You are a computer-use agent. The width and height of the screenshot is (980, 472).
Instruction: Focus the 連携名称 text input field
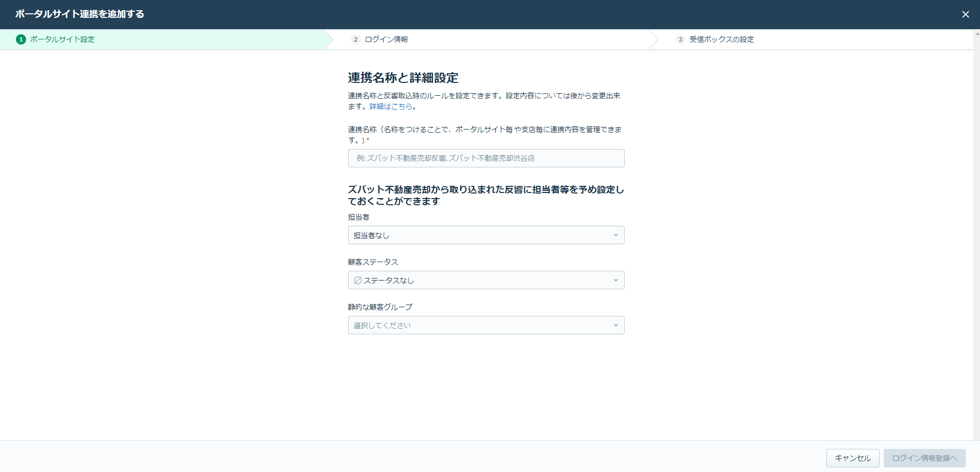(486, 158)
